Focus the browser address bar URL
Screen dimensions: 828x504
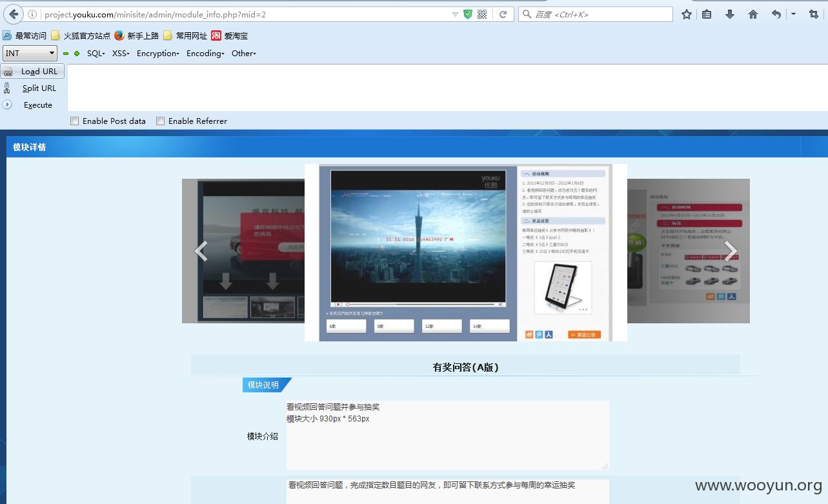(x=245, y=14)
